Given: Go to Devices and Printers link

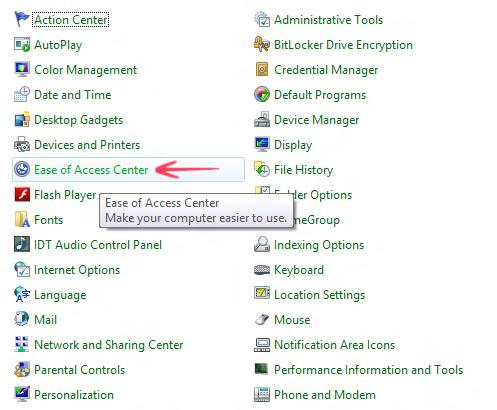Looking at the screenshot, I should (87, 145).
